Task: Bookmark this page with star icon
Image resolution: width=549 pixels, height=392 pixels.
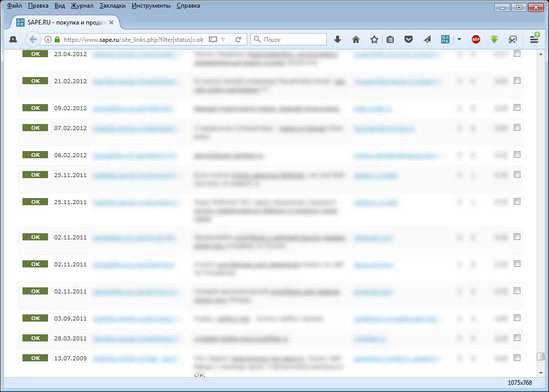Action: coord(374,39)
